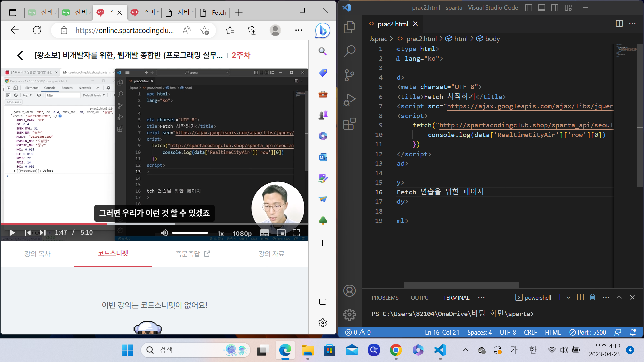This screenshot has height=362, width=644.
Task: Refresh the Edge browser page
Action: (x=37, y=30)
